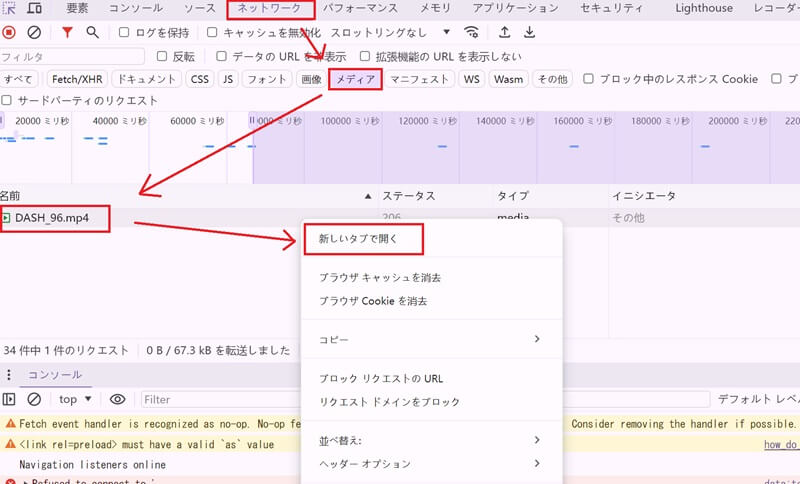Screen dimensions: 800x484
Task: Create live expression eye icon
Action: click(x=117, y=399)
